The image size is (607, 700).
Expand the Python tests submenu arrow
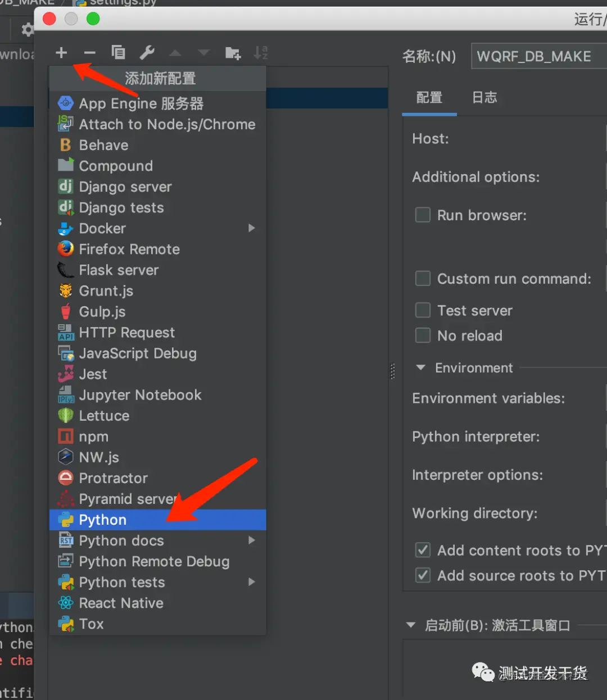(252, 582)
